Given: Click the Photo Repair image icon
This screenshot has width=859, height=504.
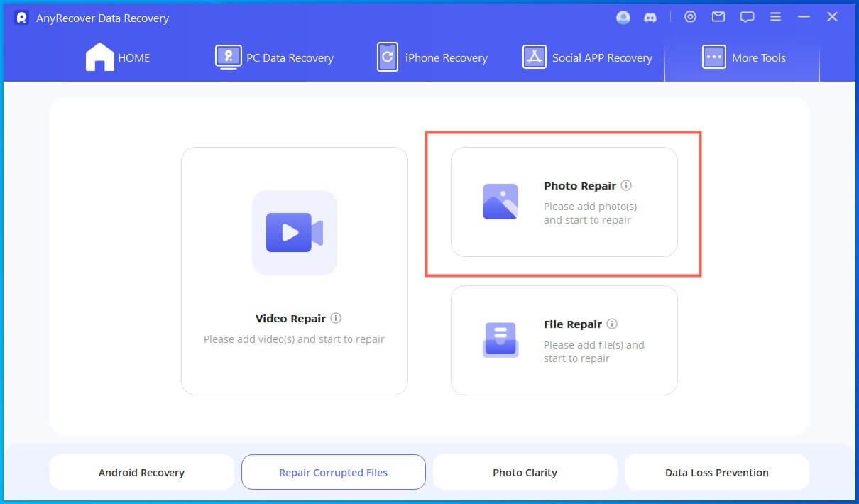Looking at the screenshot, I should coord(500,202).
